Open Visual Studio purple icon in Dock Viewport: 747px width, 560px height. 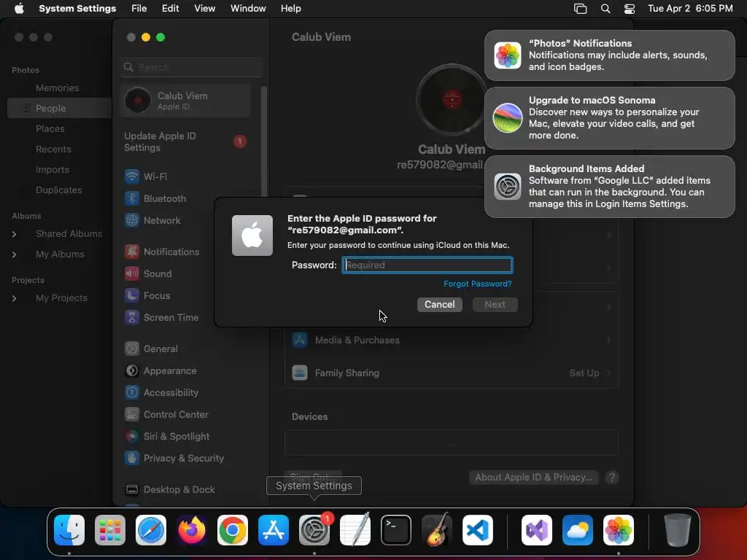537,530
